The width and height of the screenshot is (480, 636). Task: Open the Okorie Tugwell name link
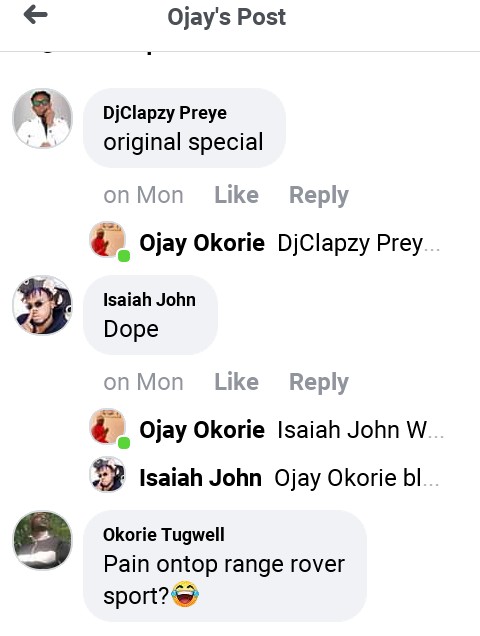coord(164,535)
